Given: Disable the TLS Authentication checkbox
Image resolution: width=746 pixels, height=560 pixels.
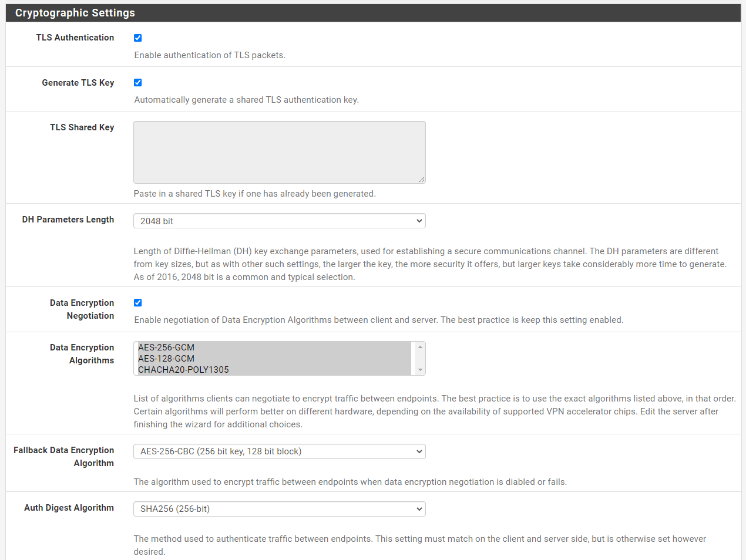Looking at the screenshot, I should [137, 38].
